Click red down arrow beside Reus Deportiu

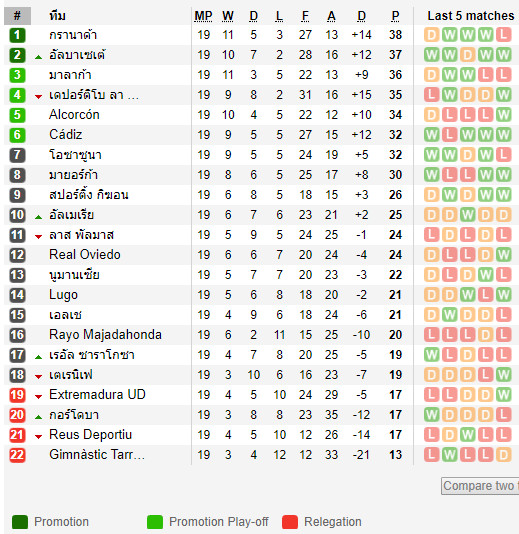(38, 437)
